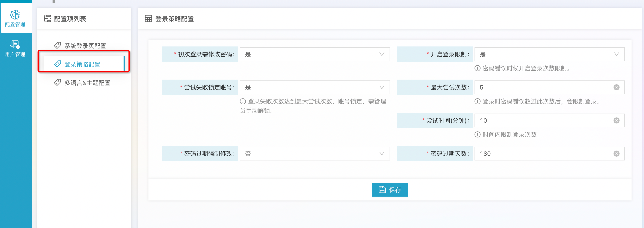
Task: Clear the 密码过期天数 field value
Action: click(x=616, y=154)
